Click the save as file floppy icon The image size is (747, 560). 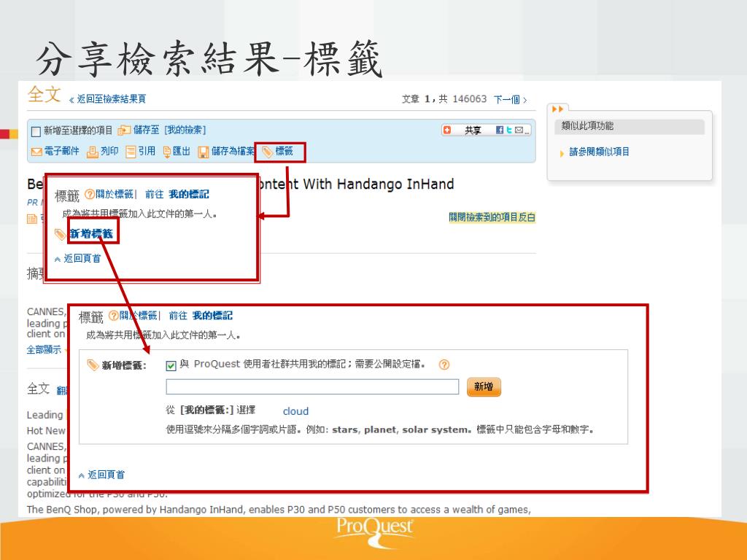point(204,152)
